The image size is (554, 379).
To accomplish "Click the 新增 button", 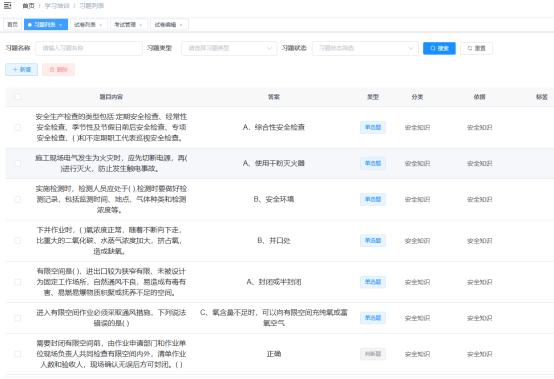I will tap(22, 70).
